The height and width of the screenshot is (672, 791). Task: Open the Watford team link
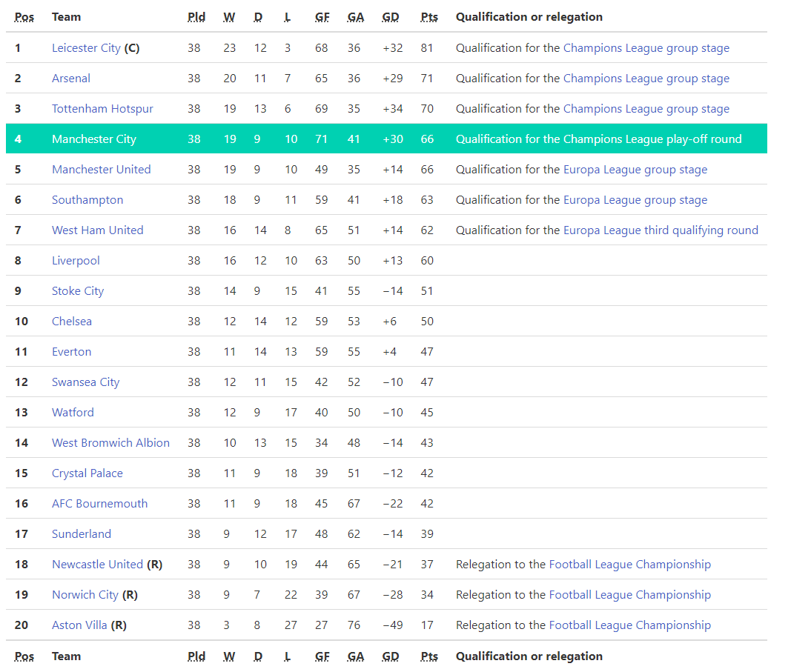coord(73,413)
